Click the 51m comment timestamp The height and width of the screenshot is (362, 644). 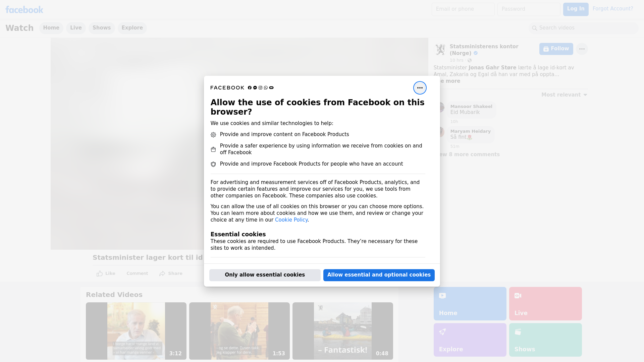[x=454, y=146]
